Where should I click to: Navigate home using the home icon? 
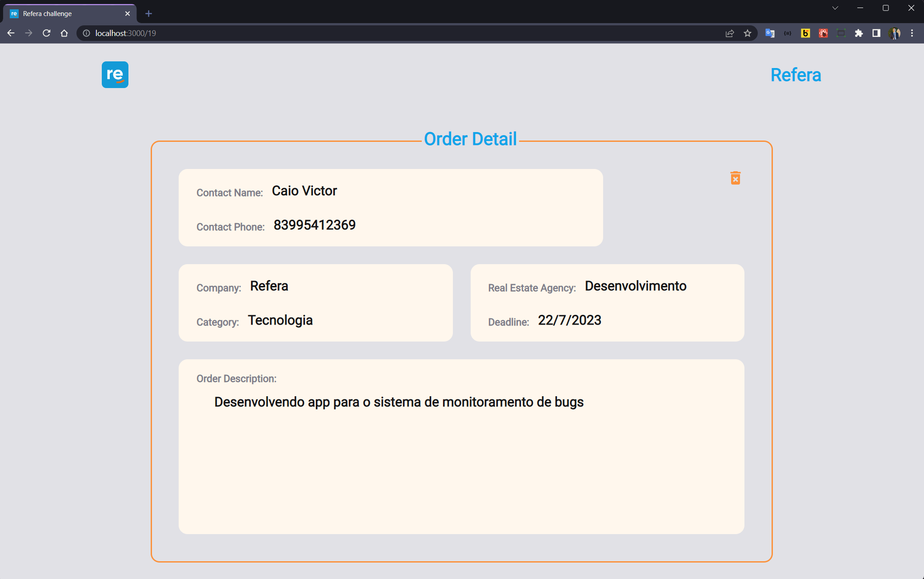coord(64,33)
